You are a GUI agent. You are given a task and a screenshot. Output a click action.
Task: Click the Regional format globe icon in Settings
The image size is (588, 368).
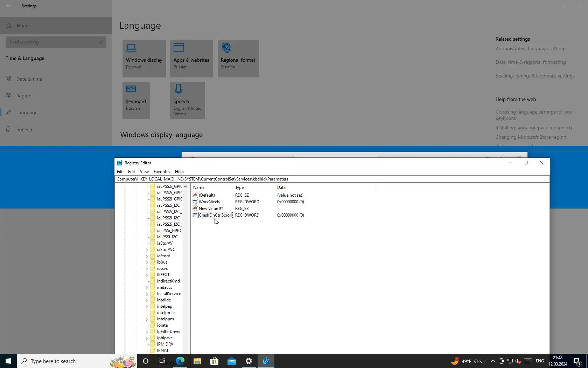click(226, 47)
